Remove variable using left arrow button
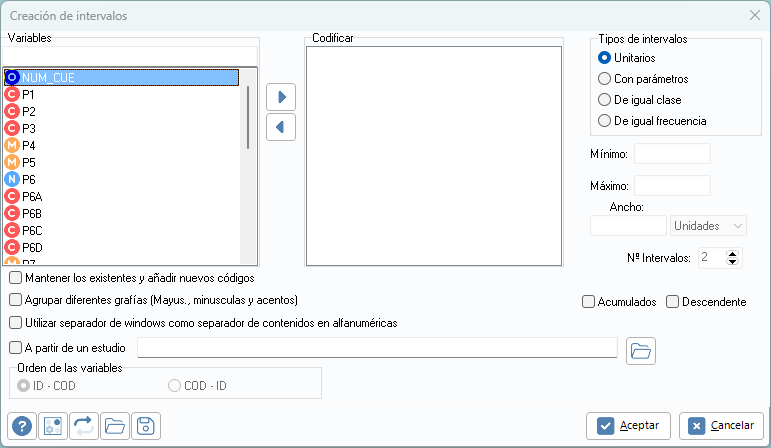This screenshot has width=771, height=448. pos(281,127)
